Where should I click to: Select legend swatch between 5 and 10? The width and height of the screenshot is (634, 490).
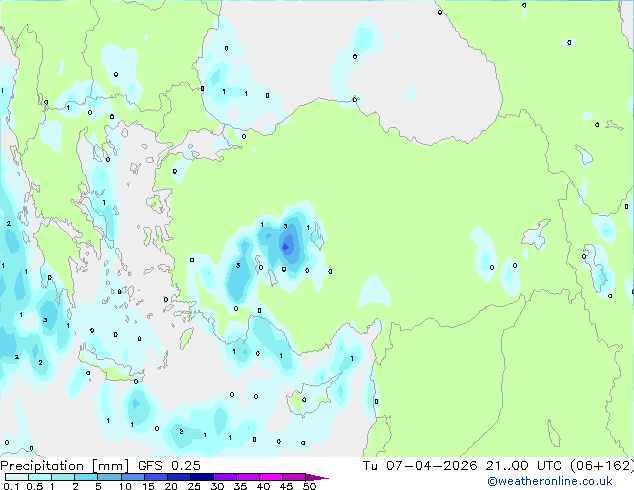(x=109, y=477)
